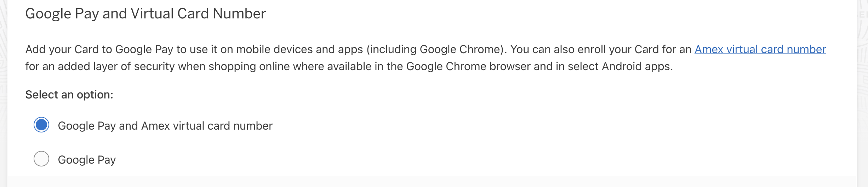Screen dimensions: 868x187
Task: Click "Google Chrome browser" in the second line
Action: (x=468, y=66)
